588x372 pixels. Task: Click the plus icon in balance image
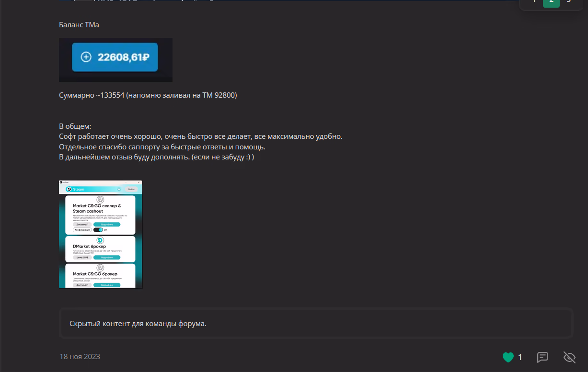point(86,57)
